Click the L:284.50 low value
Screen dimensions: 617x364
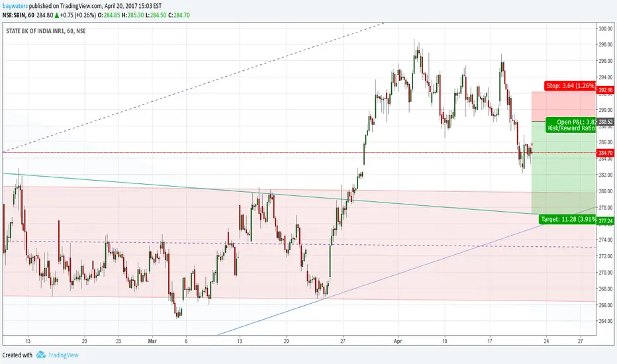156,15
